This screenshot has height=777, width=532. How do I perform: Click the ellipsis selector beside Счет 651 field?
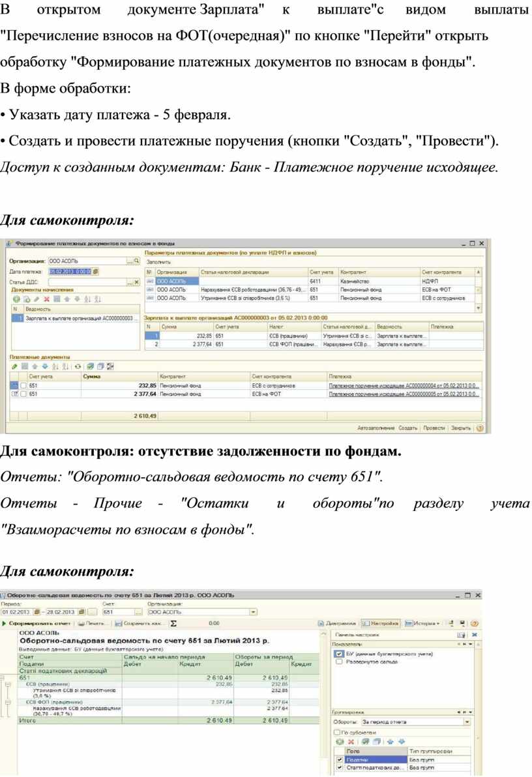point(139,612)
